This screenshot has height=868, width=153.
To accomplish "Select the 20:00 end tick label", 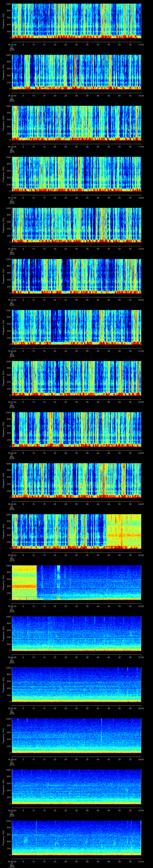I will [x=141, y=300].
